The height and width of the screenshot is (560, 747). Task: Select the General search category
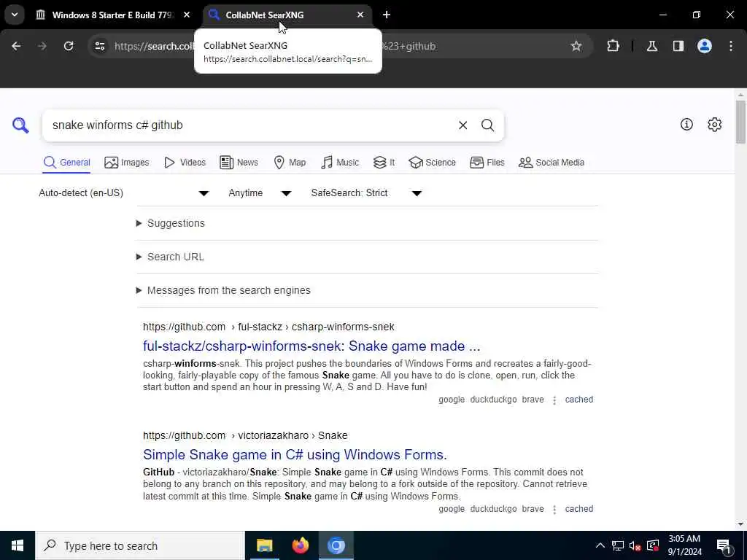[66, 163]
